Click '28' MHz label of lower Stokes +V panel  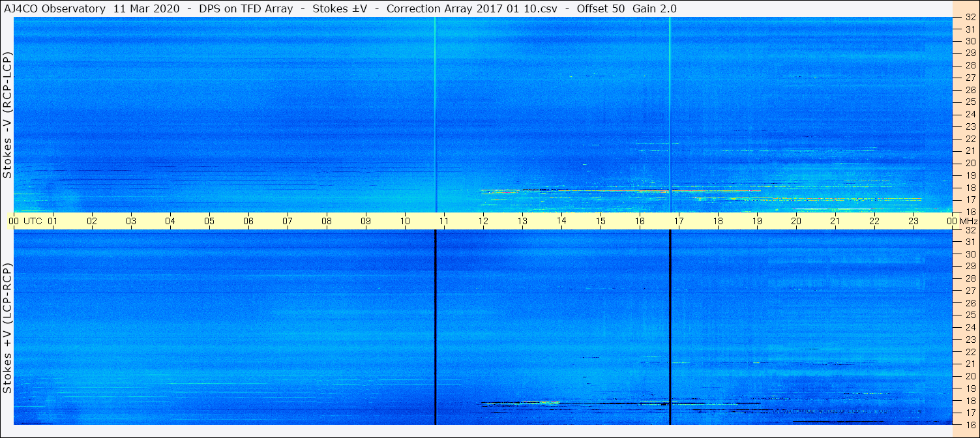point(970,278)
